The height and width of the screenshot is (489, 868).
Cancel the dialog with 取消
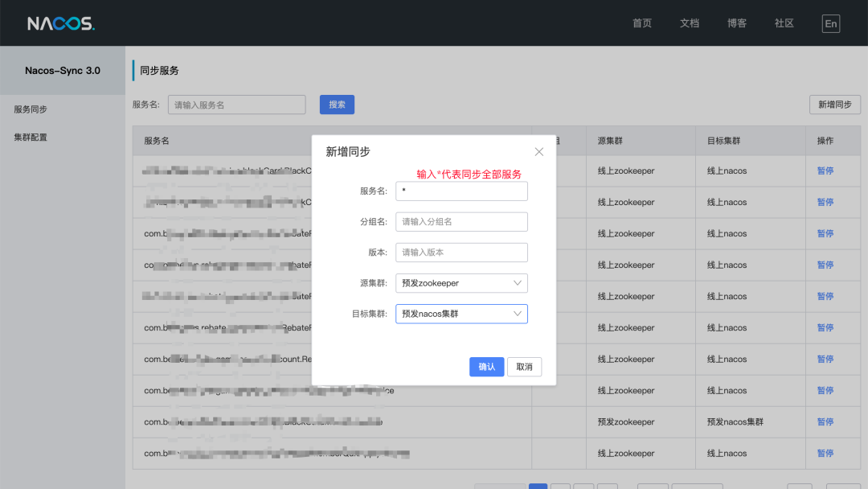tap(523, 366)
